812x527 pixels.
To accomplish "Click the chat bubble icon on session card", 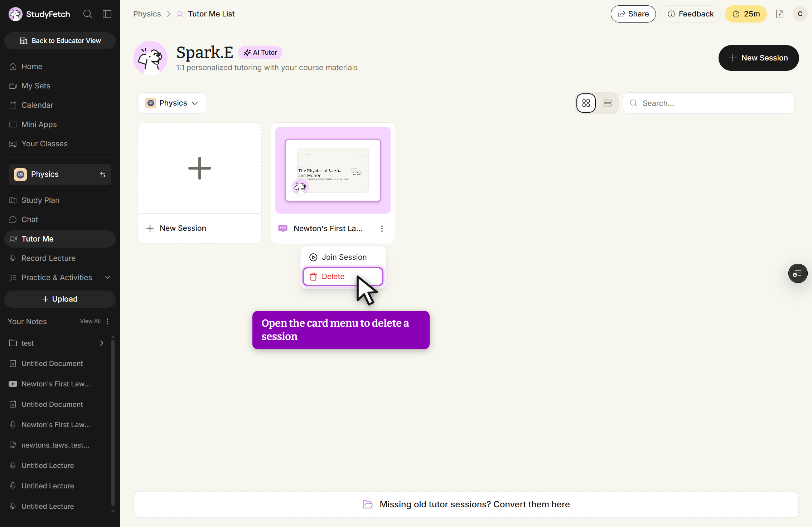I will [283, 229].
